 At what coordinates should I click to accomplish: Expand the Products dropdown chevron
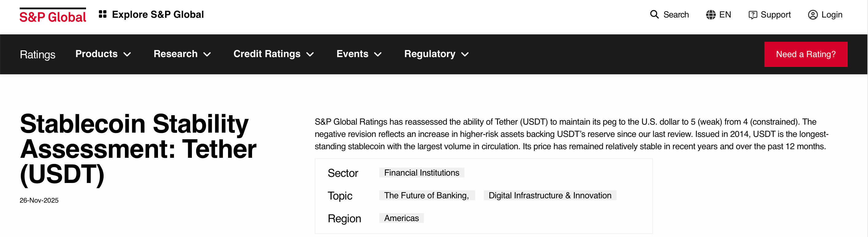point(127,54)
